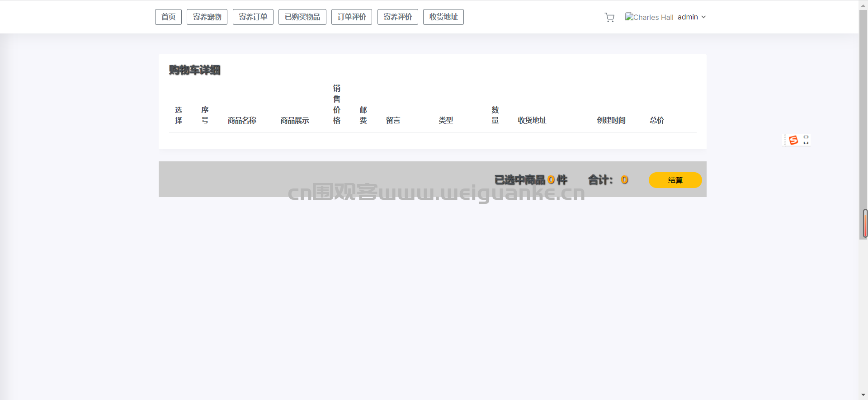Screen dimensions: 868x400
Task: Click the yellow 结算 checkout button
Action: 675,180
